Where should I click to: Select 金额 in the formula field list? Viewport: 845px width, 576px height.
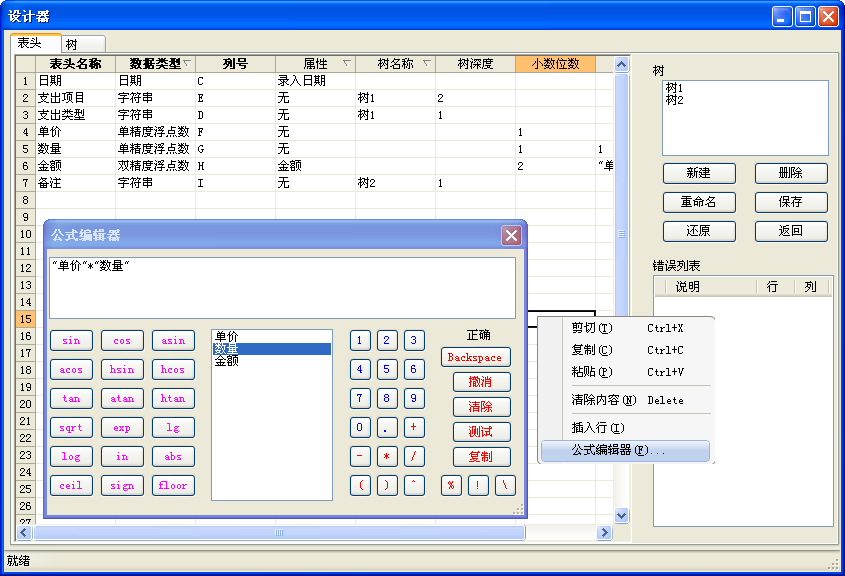[226, 361]
